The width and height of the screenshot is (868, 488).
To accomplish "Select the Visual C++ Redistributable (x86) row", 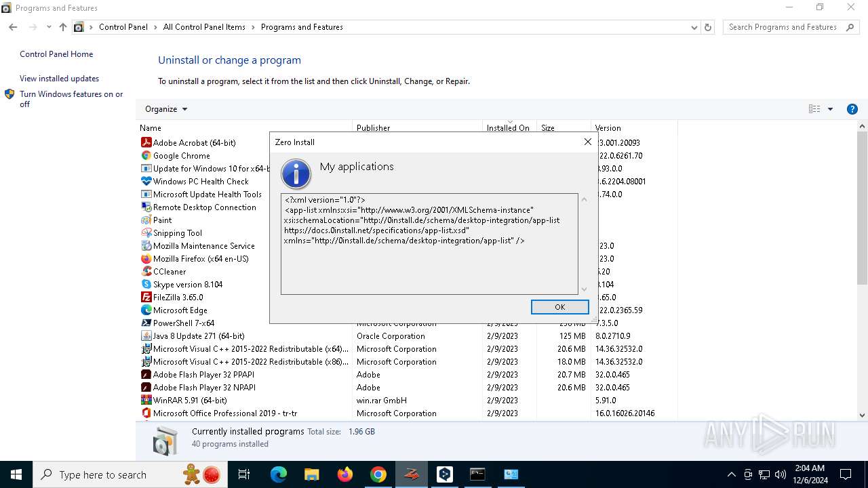I will tap(407, 361).
